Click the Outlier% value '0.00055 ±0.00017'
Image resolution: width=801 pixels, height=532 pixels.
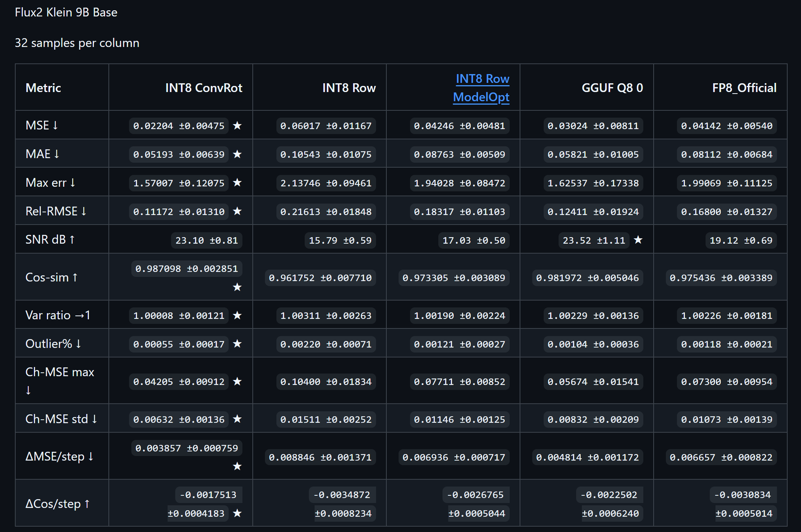(x=179, y=344)
